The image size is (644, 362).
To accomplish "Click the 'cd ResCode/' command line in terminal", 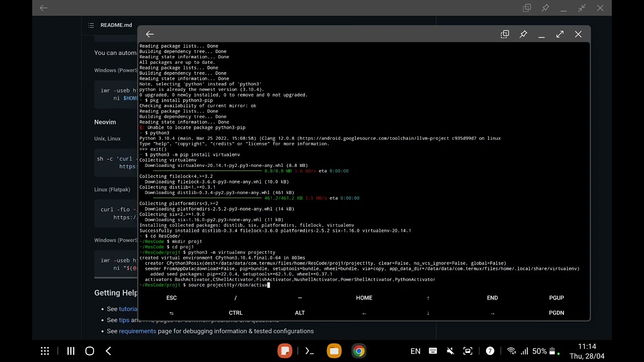I will tap(159, 236).
